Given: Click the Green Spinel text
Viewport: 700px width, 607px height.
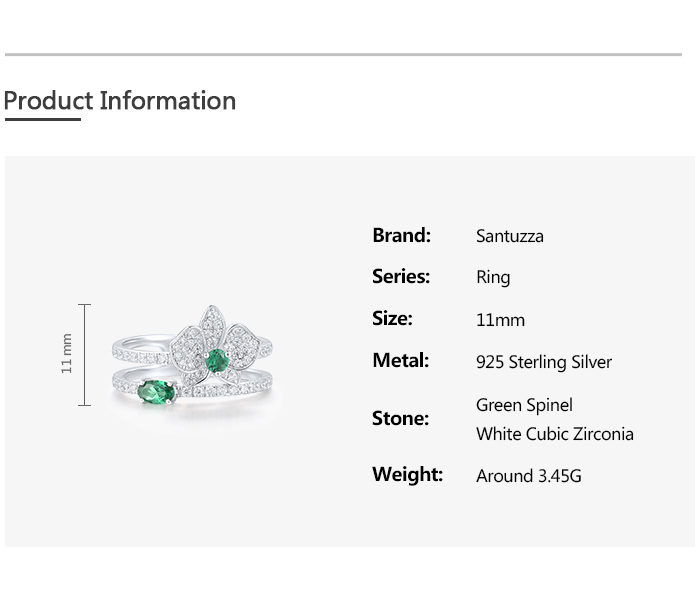Looking at the screenshot, I should 524,405.
